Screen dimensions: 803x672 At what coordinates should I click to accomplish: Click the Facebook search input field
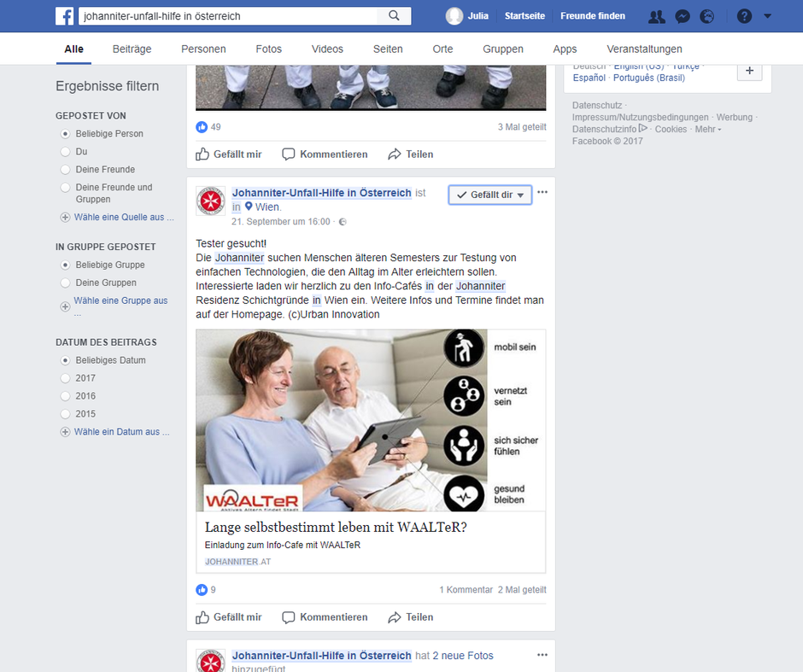(228, 16)
